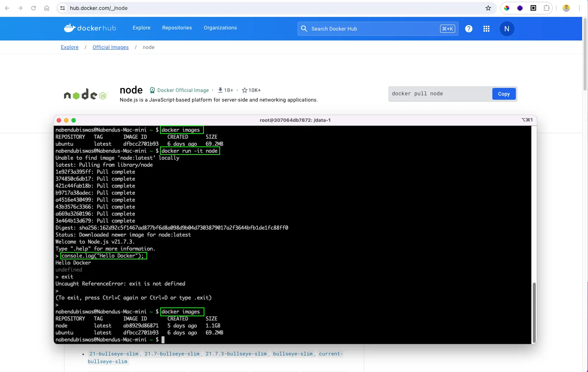
Task: Click the Digest sha256 line
Action: 172,228
